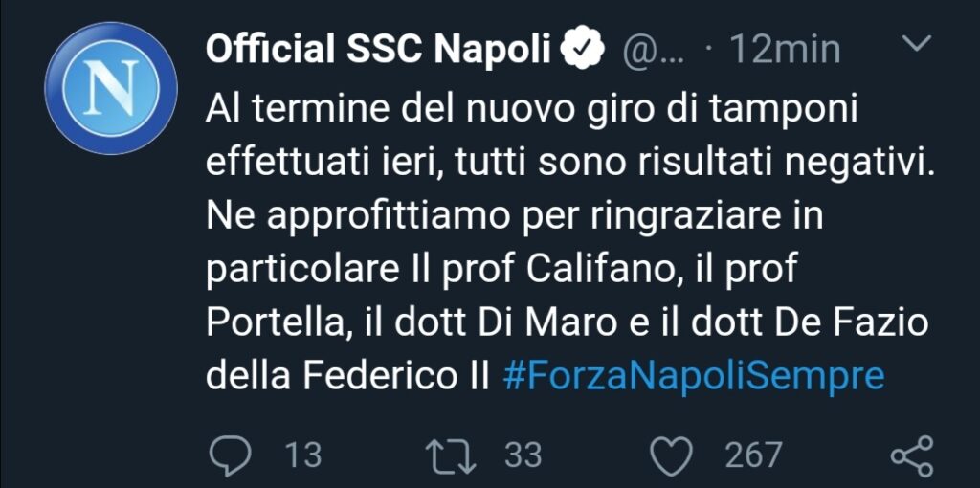
Task: Like the tweet with the heart icon
Action: tap(672, 456)
